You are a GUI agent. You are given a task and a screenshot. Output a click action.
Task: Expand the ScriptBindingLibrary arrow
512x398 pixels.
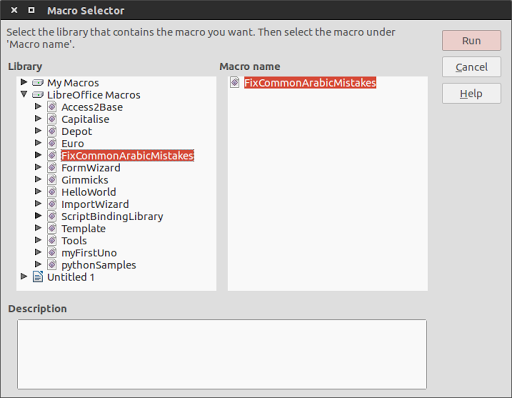38,215
